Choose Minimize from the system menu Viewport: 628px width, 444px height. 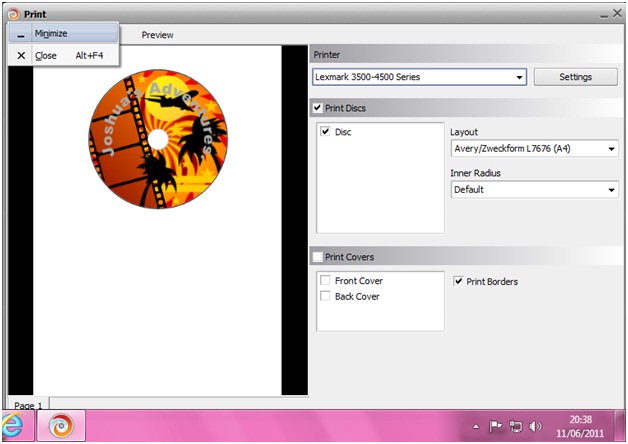tap(51, 33)
